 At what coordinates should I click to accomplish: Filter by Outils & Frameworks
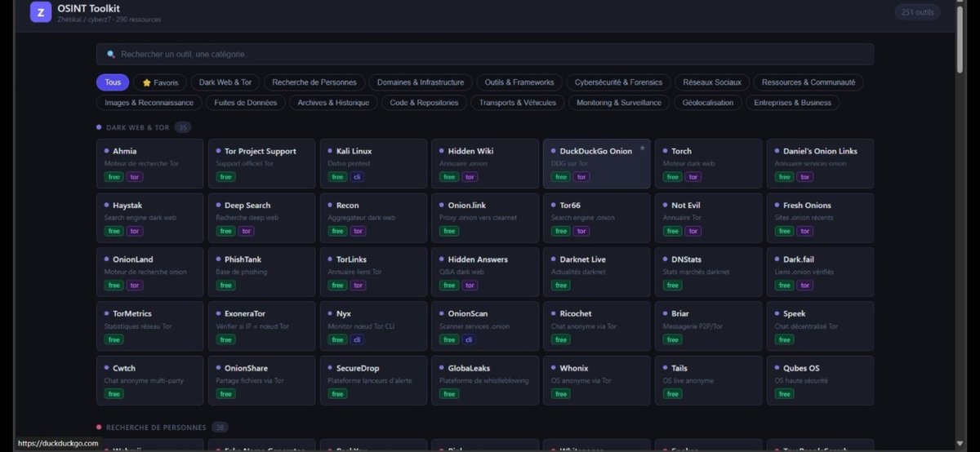click(519, 82)
